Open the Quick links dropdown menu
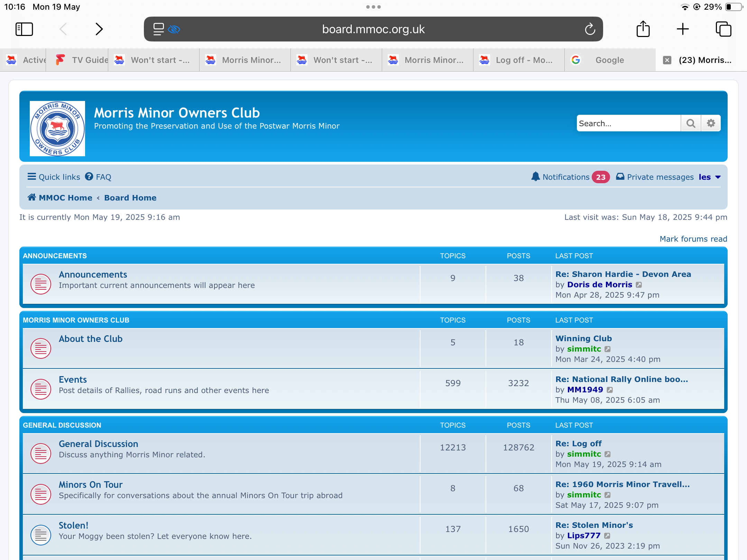 tap(54, 177)
